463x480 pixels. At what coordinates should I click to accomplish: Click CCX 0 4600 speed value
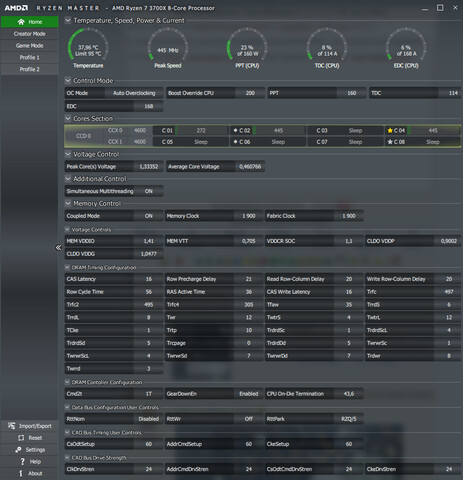coord(140,130)
